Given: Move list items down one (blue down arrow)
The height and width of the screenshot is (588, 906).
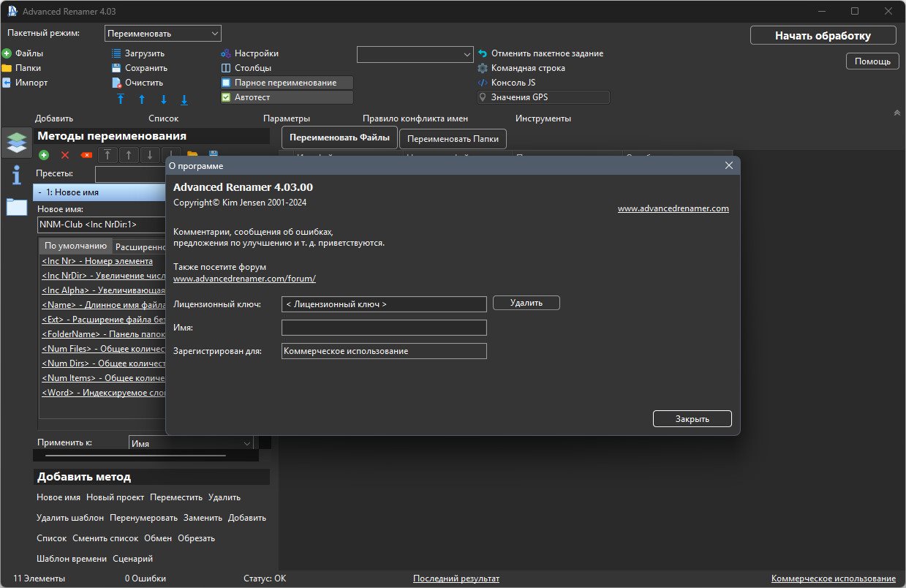Looking at the screenshot, I should (163, 99).
